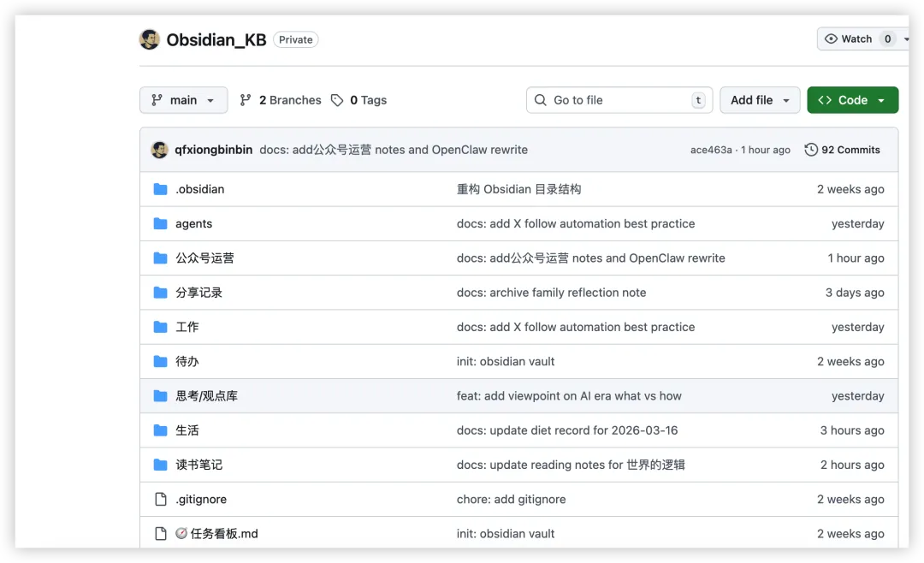Open the 公众号运营 folder
Viewport: 924px width, 563px height.
pyautogui.click(x=204, y=258)
